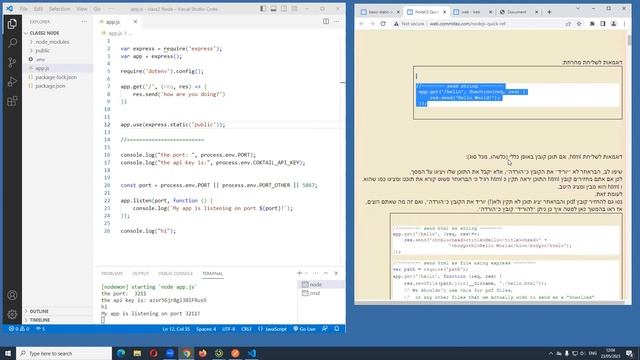Screen dimensions: 640x360
Task: Close the terminal panel
Action: pyautogui.click(x=336, y=273)
